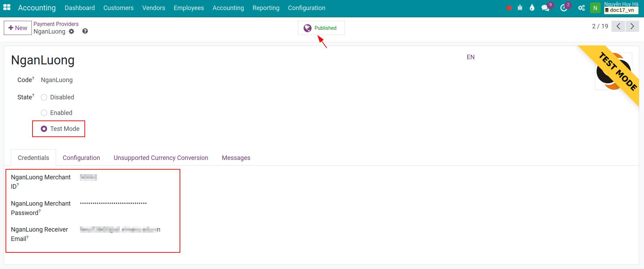The image size is (644, 269).
Task: Open the debug bug icon menu
Action: [x=520, y=8]
